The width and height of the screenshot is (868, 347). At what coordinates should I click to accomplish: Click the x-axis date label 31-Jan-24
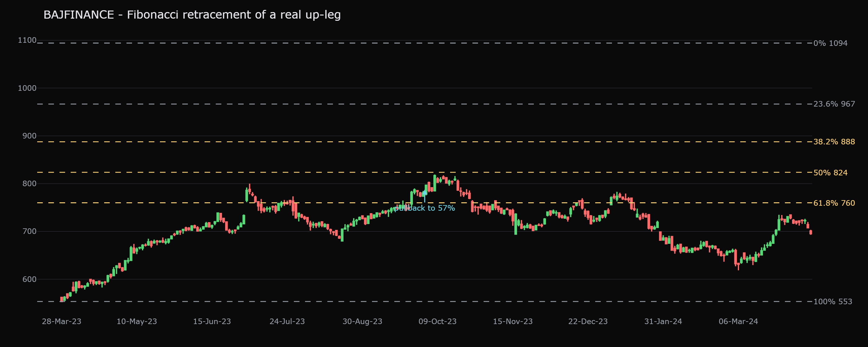click(663, 321)
